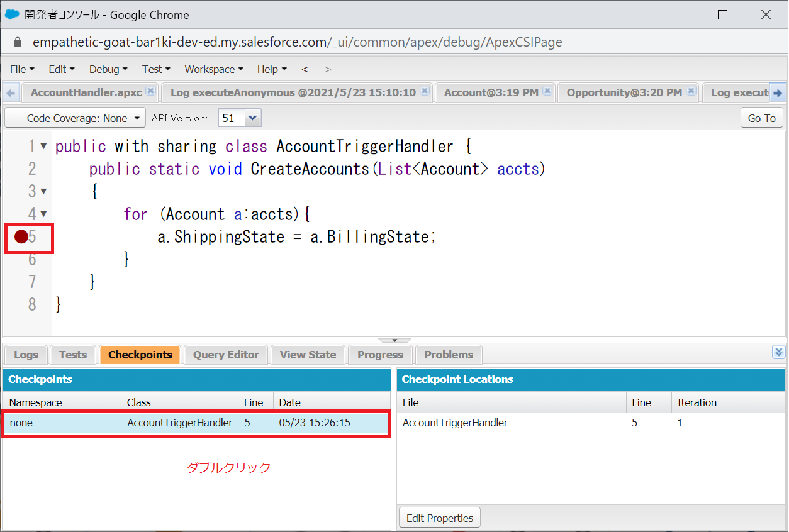Minimize the bottom panel with double-chevron icon
Image resolution: width=789 pixels, height=532 pixels.
tap(779, 352)
